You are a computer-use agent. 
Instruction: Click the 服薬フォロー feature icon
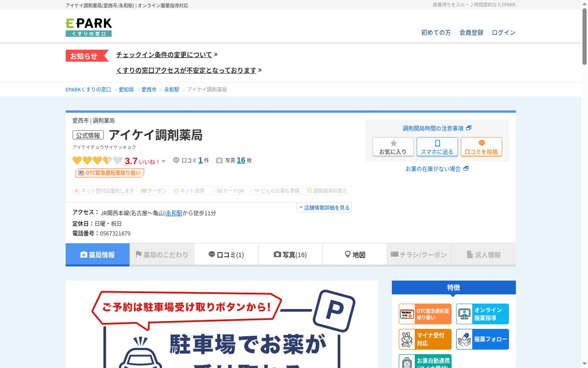[x=482, y=339]
